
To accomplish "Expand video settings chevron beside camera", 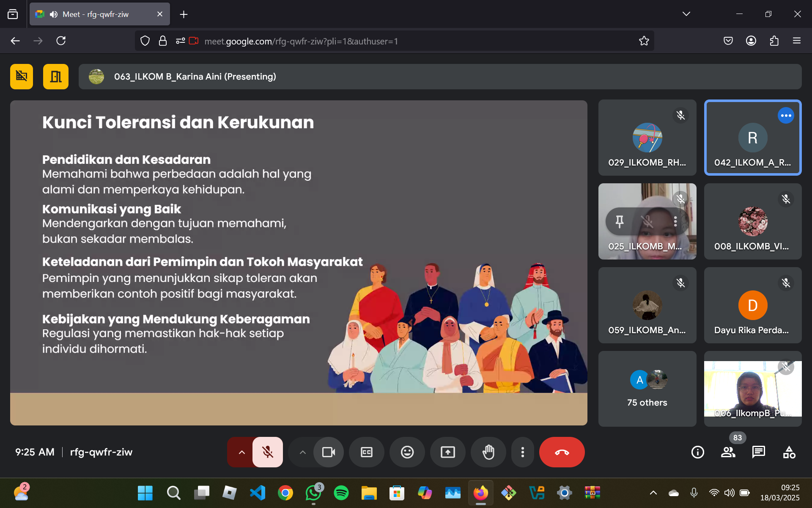I will coord(302,452).
